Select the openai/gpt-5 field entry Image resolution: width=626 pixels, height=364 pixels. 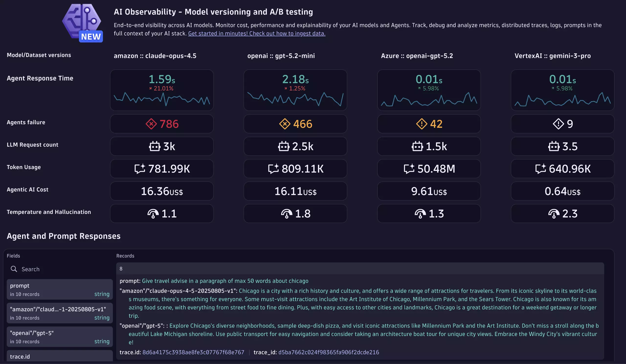60,336
